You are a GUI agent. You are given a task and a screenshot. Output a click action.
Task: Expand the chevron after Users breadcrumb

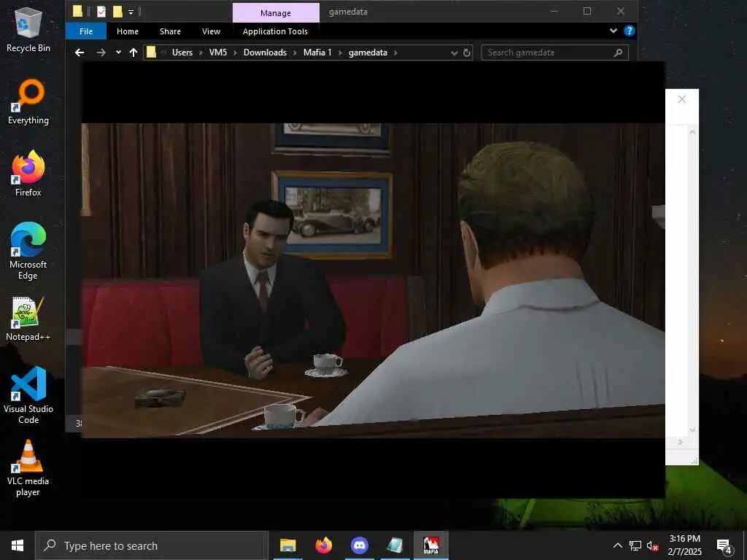tap(201, 52)
